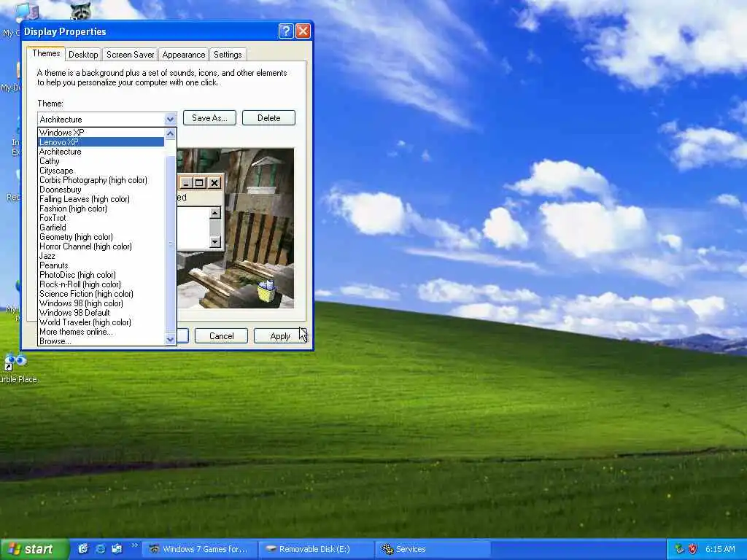Click theme list scrollbar up arrow
747x560 pixels.
(170, 134)
